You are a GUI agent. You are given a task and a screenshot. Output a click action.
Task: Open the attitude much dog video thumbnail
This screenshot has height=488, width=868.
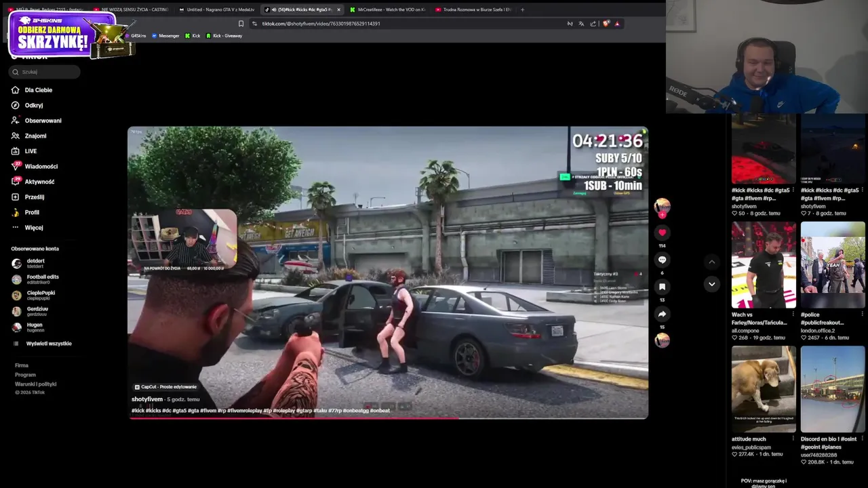pyautogui.click(x=764, y=389)
